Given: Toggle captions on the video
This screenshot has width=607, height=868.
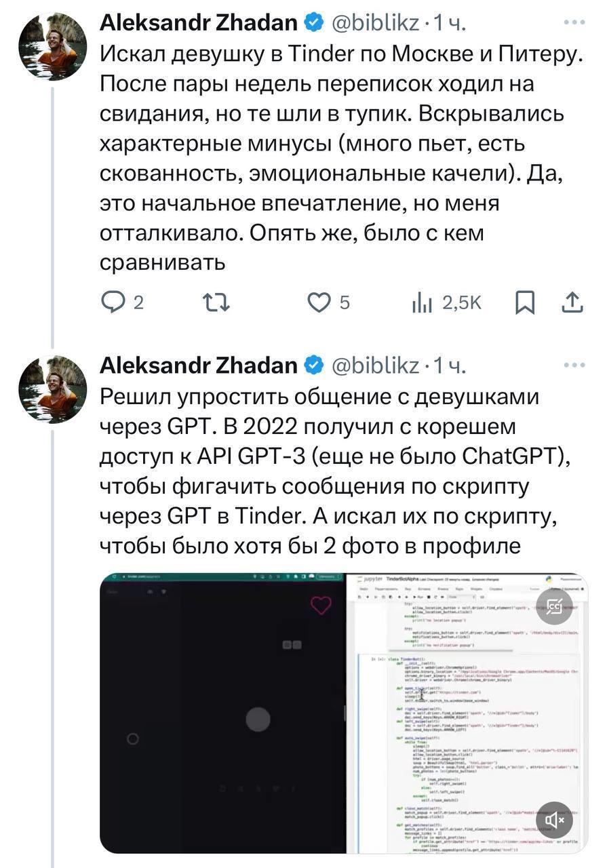Looking at the screenshot, I should click(554, 608).
